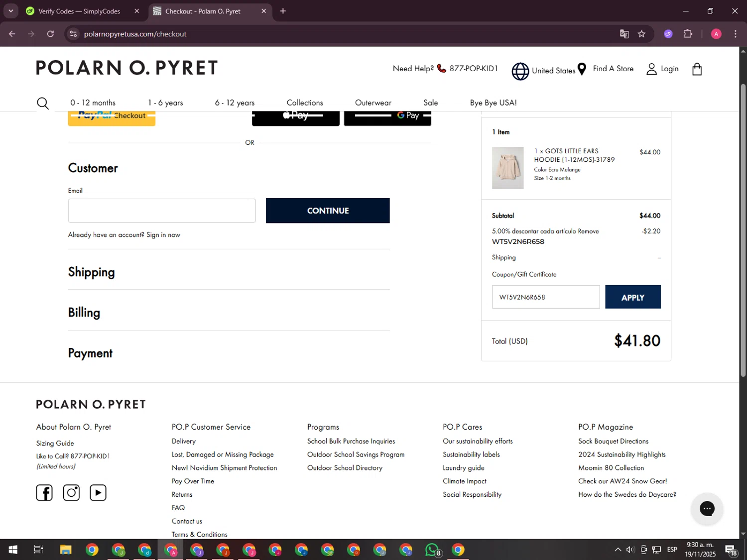747x560 pixels.
Task: Open the Windows Start menu
Action: [x=13, y=550]
